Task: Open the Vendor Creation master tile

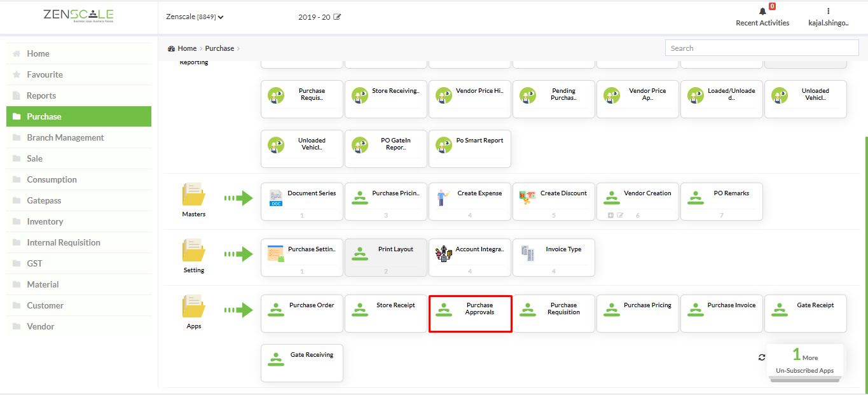Action: click(x=638, y=202)
